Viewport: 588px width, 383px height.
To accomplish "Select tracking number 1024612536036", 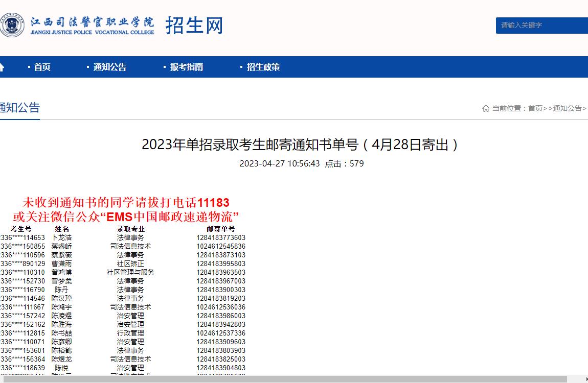I will click(x=221, y=307).
